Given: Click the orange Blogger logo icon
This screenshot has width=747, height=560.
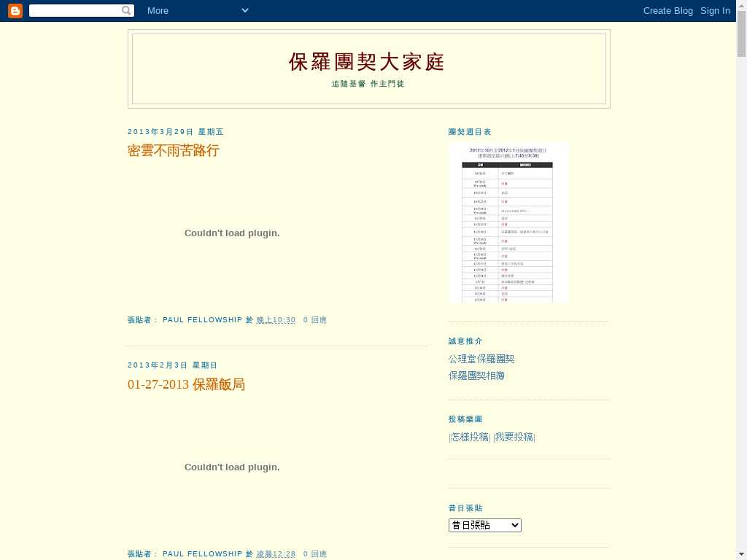Looking at the screenshot, I should 15,10.
